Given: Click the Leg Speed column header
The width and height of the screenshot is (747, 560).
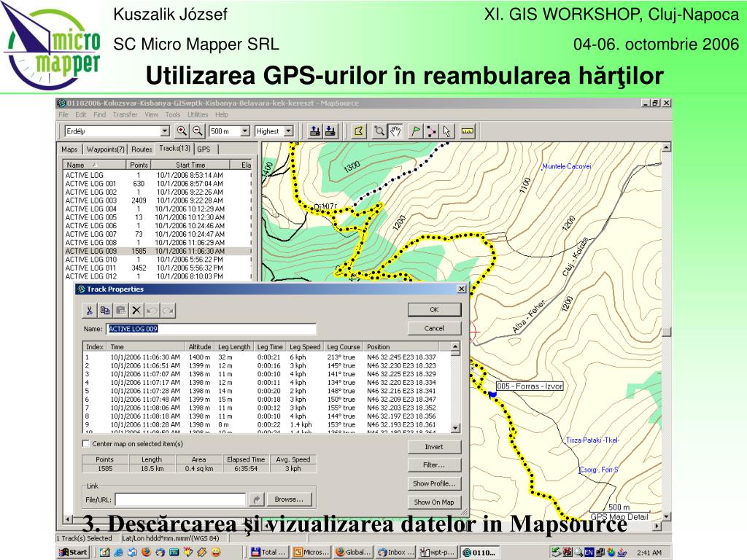Looking at the screenshot, I should click(305, 346).
